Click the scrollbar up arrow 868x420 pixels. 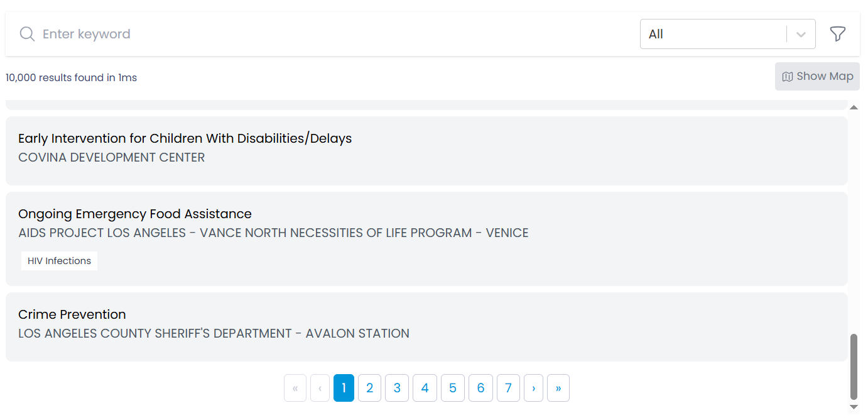pyautogui.click(x=854, y=108)
